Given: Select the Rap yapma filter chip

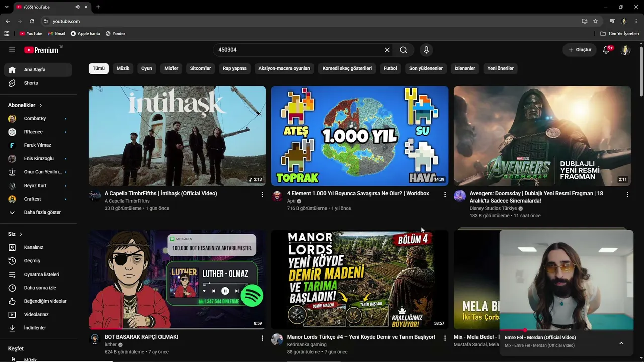Looking at the screenshot, I should pos(234,68).
